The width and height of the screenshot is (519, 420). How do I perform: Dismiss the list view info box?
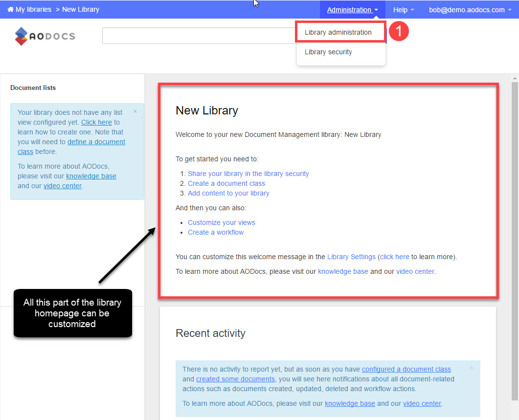pos(135,111)
